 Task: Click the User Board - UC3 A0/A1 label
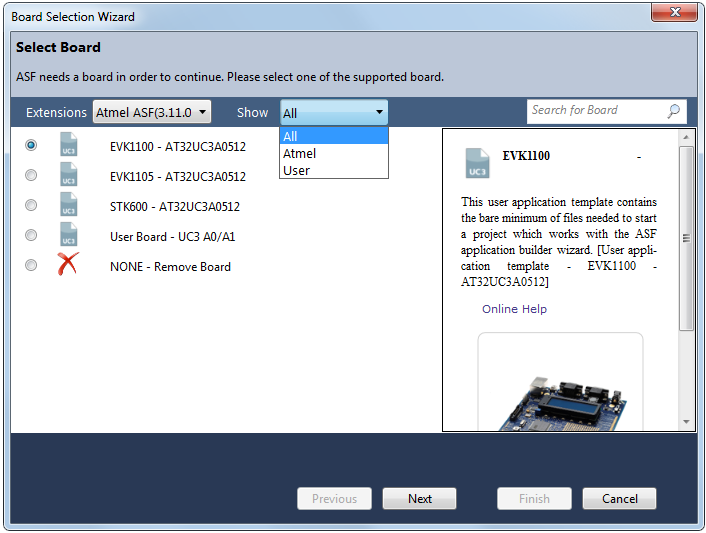[x=172, y=237]
